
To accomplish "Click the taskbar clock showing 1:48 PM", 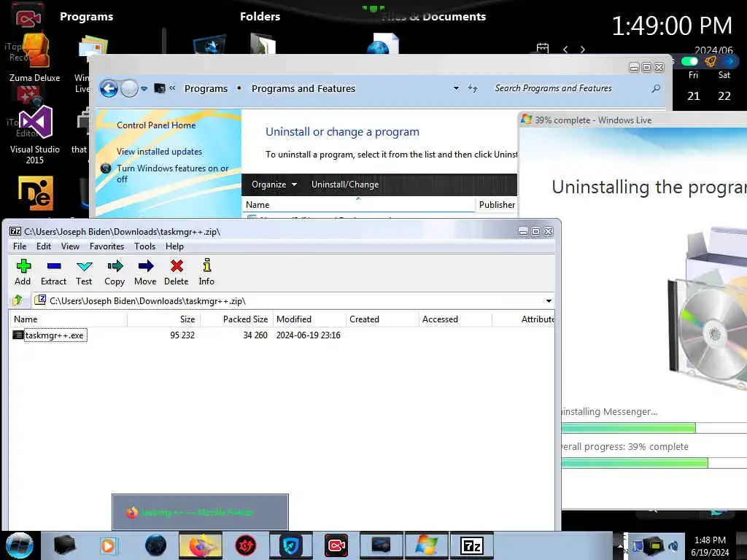I will point(710,546).
